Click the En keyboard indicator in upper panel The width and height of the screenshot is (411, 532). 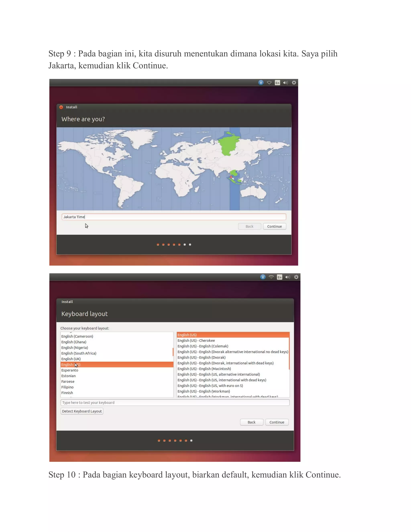pyautogui.click(x=277, y=83)
